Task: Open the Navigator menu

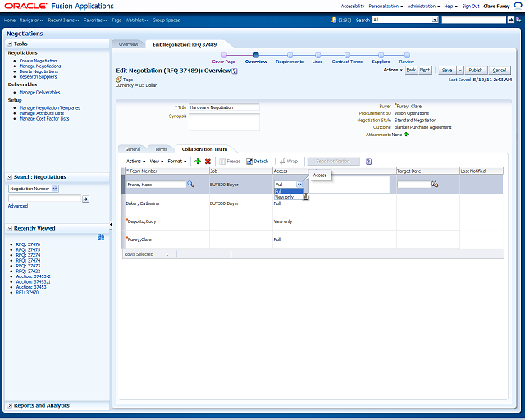Action: tap(31, 20)
